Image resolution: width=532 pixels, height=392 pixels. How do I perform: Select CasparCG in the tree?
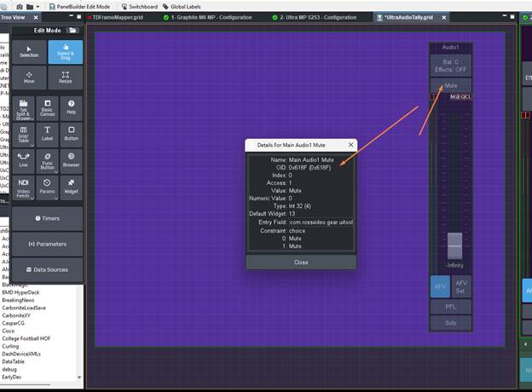pyautogui.click(x=12, y=323)
